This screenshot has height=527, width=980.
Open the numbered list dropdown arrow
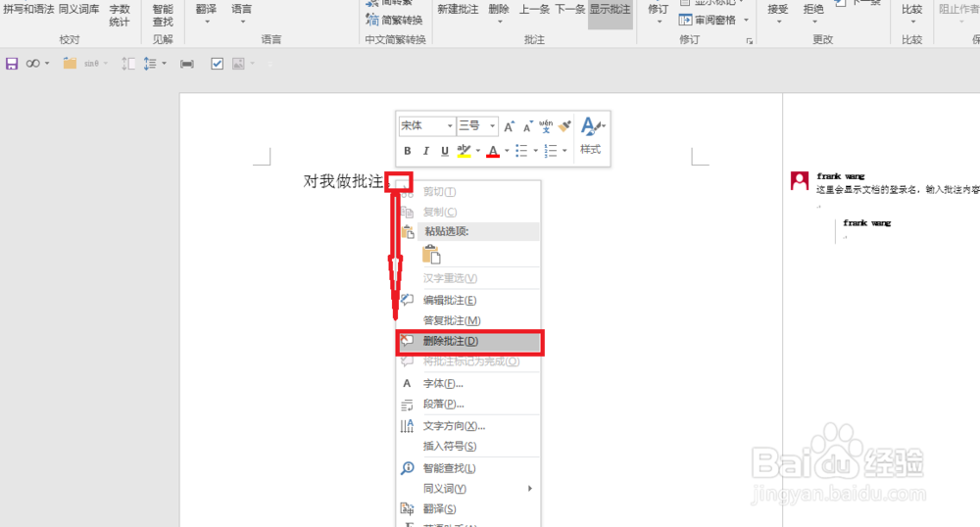(x=564, y=151)
